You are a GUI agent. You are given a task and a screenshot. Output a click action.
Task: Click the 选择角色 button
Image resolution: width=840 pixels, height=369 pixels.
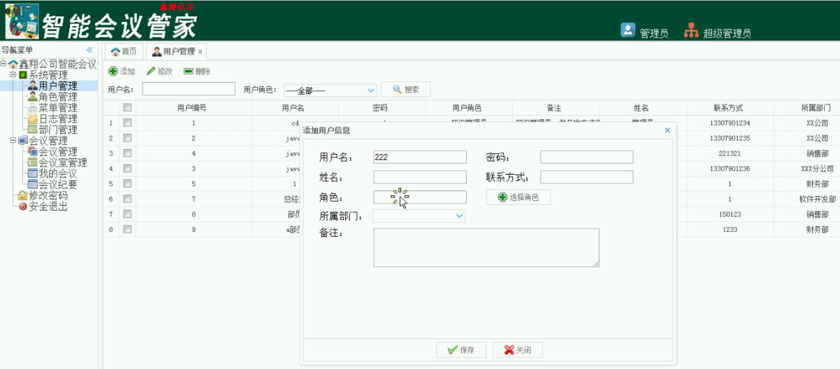coord(518,197)
